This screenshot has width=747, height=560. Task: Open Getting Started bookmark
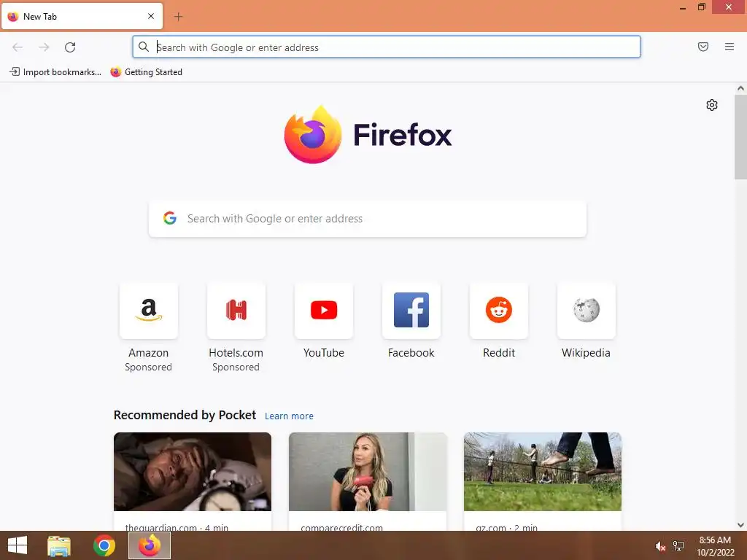pos(146,72)
